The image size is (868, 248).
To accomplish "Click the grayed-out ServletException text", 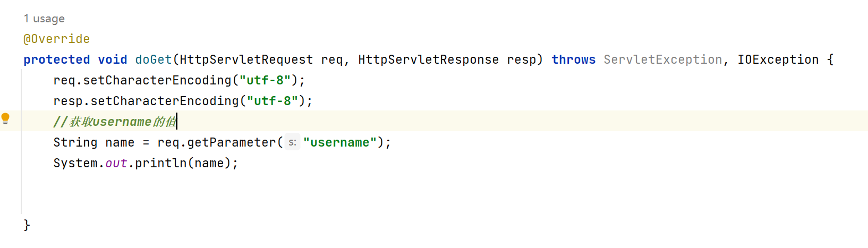I will 662,59.
